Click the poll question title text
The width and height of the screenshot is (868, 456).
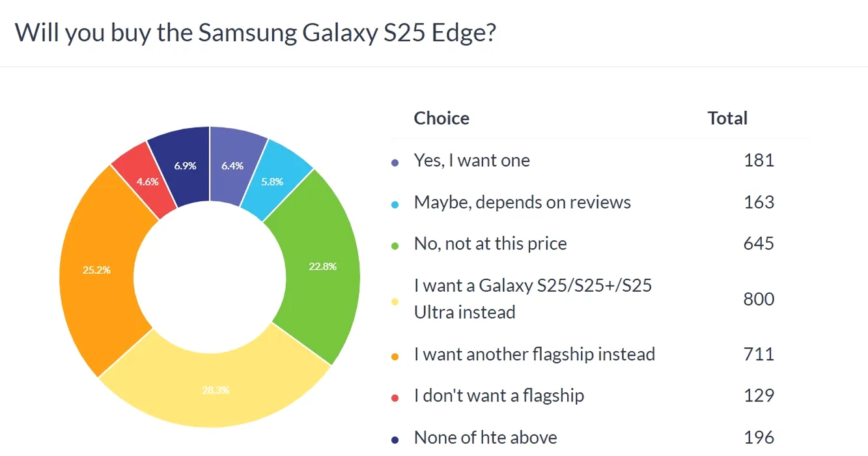click(256, 33)
